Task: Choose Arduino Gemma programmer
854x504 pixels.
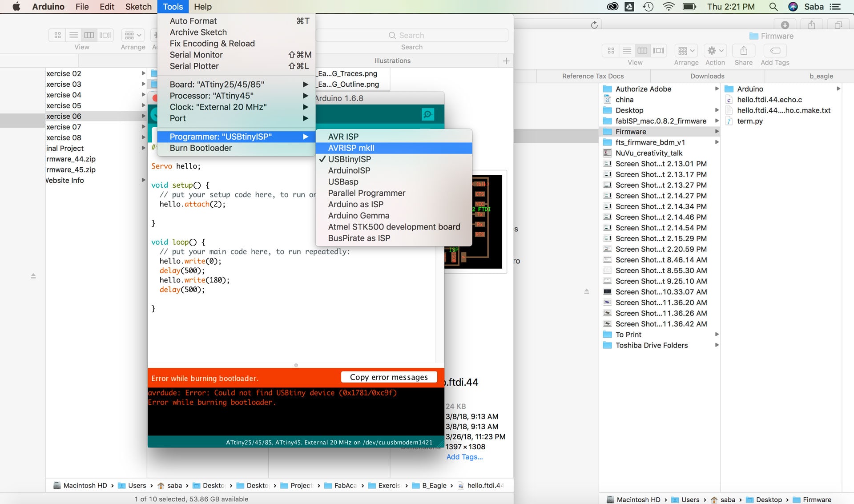Action: pos(394,216)
